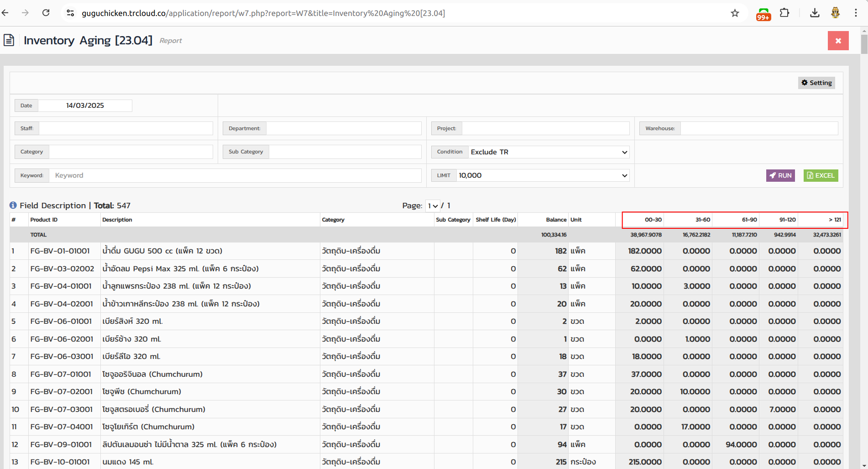Click the Project input field
The width and height of the screenshot is (868, 469).
click(x=546, y=128)
